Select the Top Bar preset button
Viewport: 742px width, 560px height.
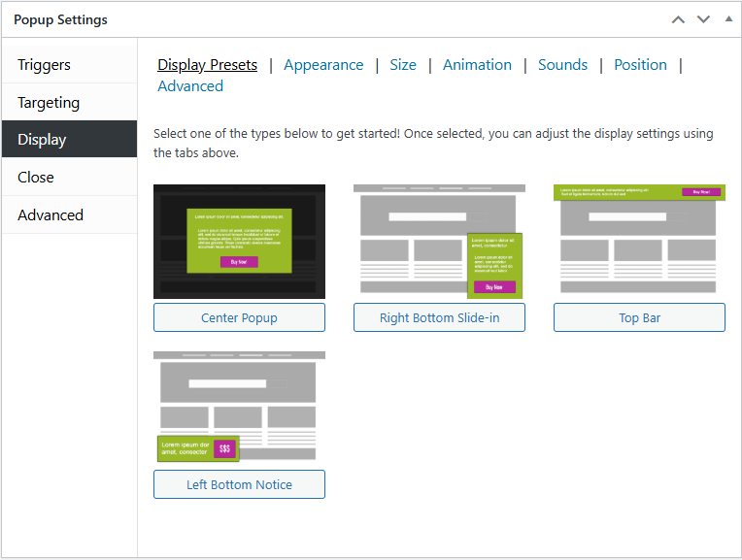639,318
